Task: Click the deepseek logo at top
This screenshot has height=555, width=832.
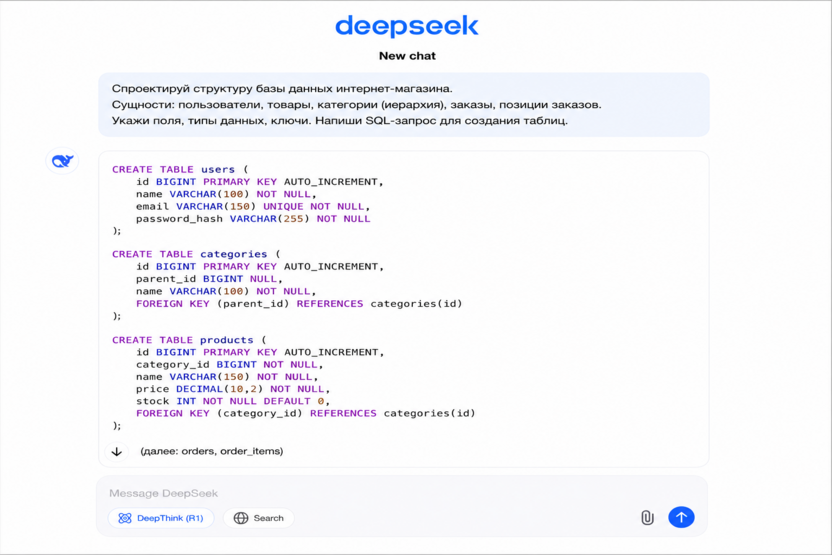Action: coord(407,26)
